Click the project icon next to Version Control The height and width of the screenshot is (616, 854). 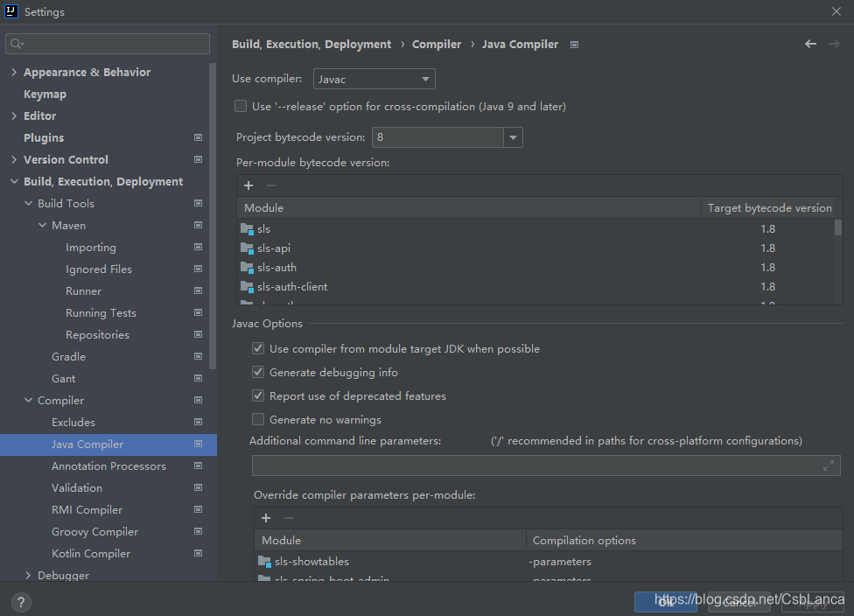199,159
